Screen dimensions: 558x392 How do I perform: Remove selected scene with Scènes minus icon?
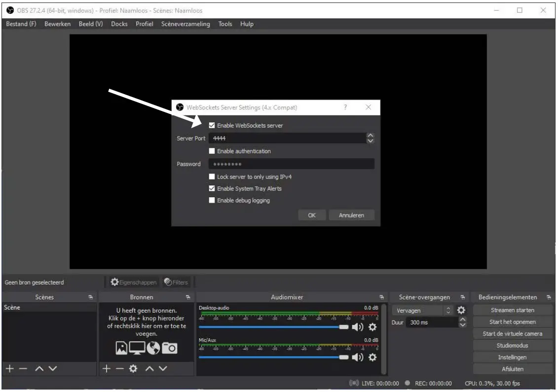[23, 368]
